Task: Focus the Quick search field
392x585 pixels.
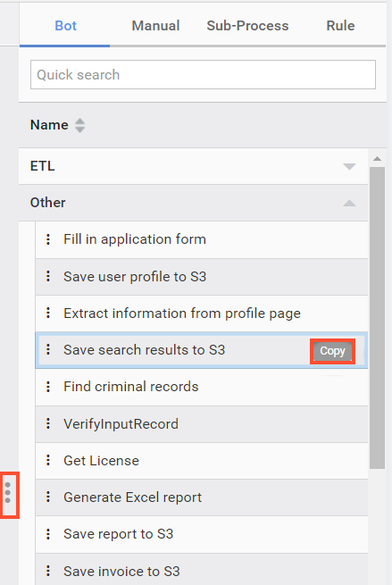Action: coord(203,75)
